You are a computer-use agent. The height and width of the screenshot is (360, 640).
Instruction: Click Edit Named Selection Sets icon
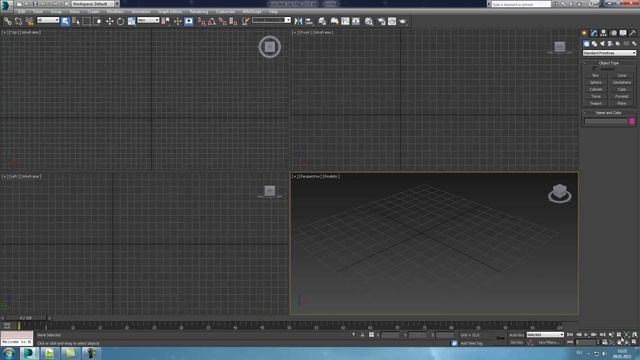[245, 21]
